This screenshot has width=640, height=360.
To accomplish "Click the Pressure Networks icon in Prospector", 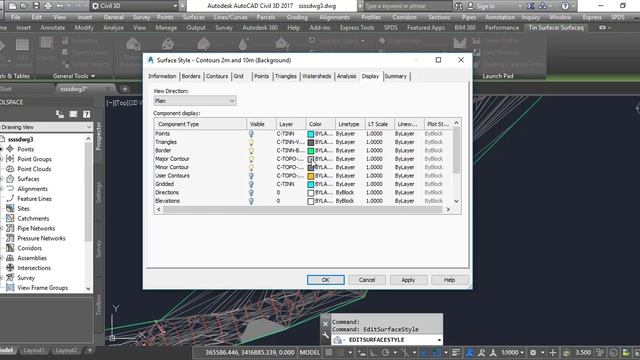I will [x=10, y=238].
